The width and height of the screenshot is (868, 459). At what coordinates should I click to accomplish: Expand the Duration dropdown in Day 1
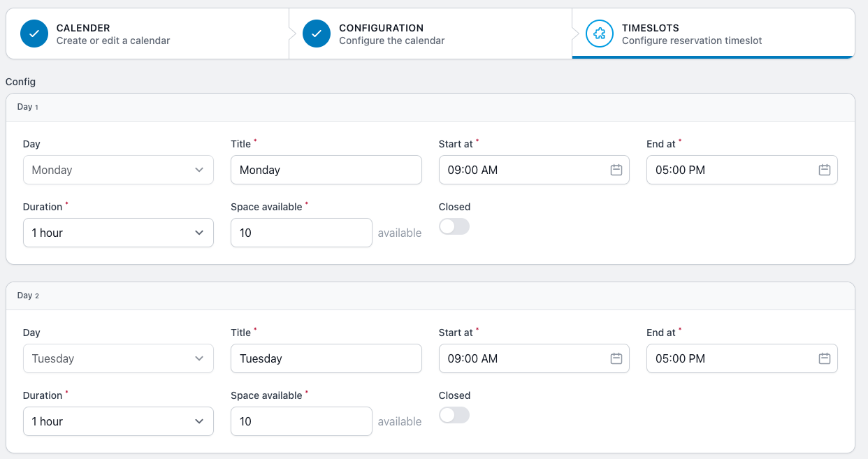point(118,233)
